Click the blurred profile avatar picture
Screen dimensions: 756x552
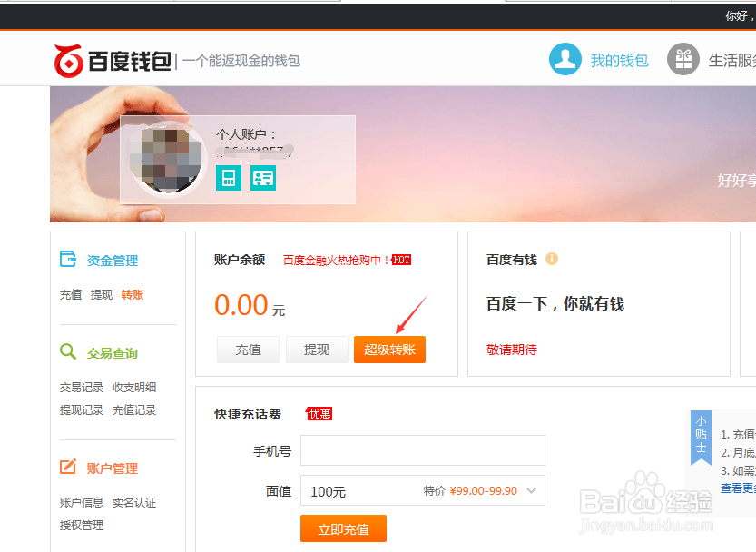click(x=167, y=159)
